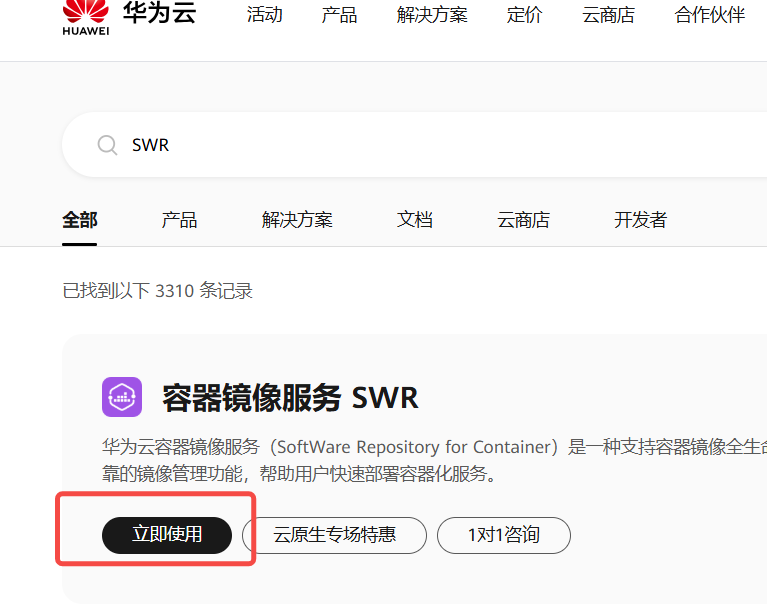Click the 已找到以下 3310 条记录 text

[x=158, y=291]
